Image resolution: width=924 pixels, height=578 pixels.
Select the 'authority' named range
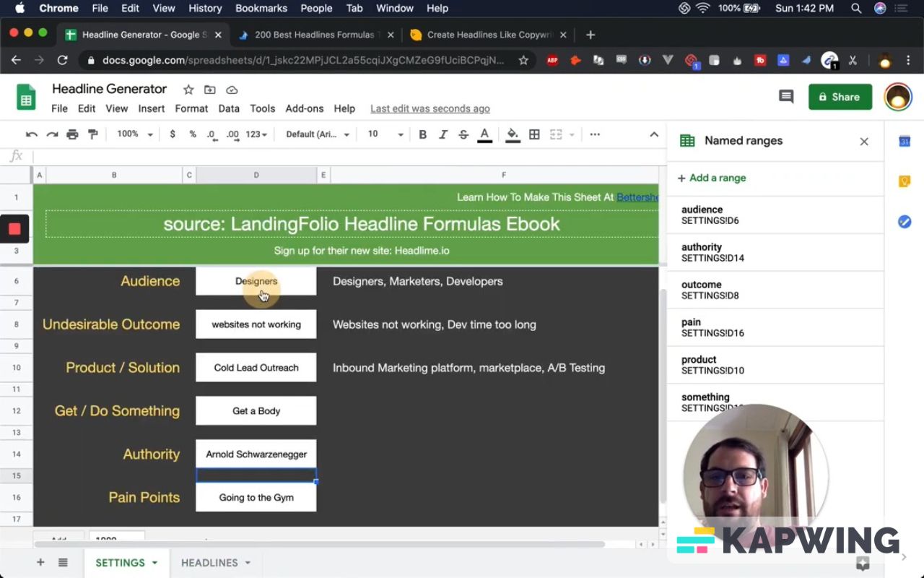tap(775, 253)
